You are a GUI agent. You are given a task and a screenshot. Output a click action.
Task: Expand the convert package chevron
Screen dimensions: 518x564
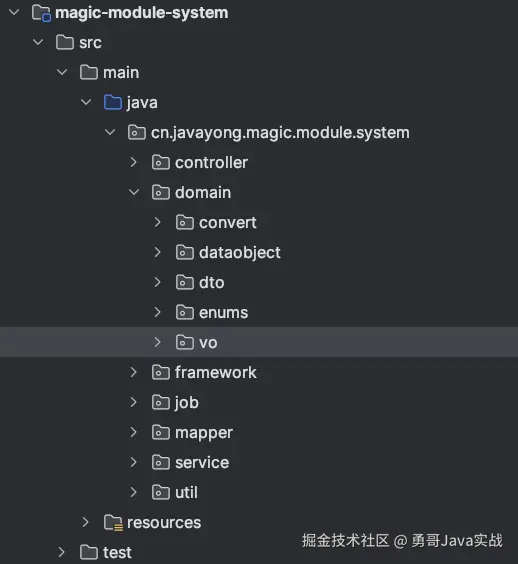(158, 222)
